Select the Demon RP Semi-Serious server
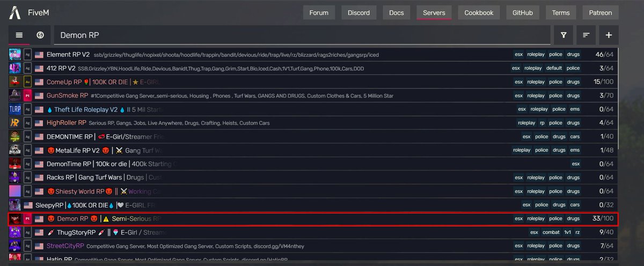The height and width of the screenshot is (266, 644). coord(313,219)
